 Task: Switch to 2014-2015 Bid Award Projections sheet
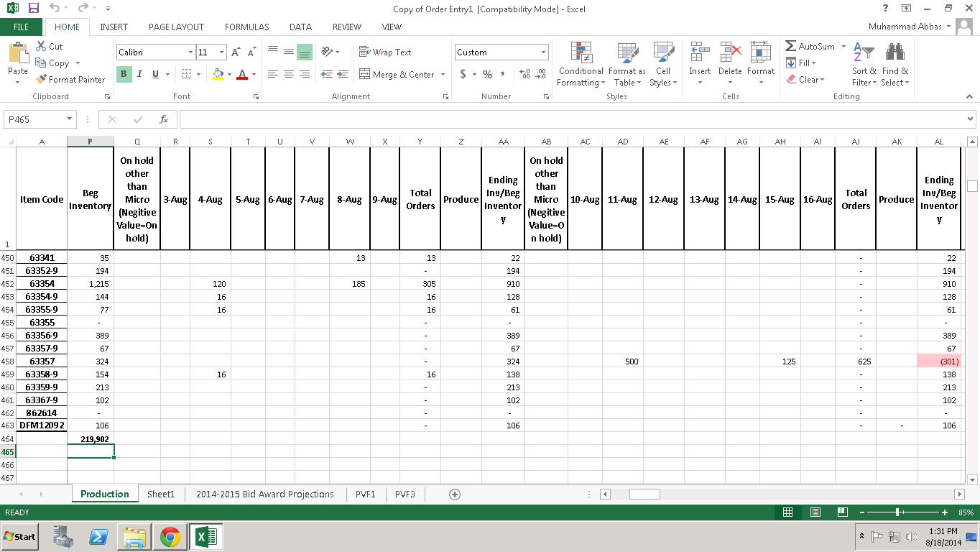[x=264, y=494]
